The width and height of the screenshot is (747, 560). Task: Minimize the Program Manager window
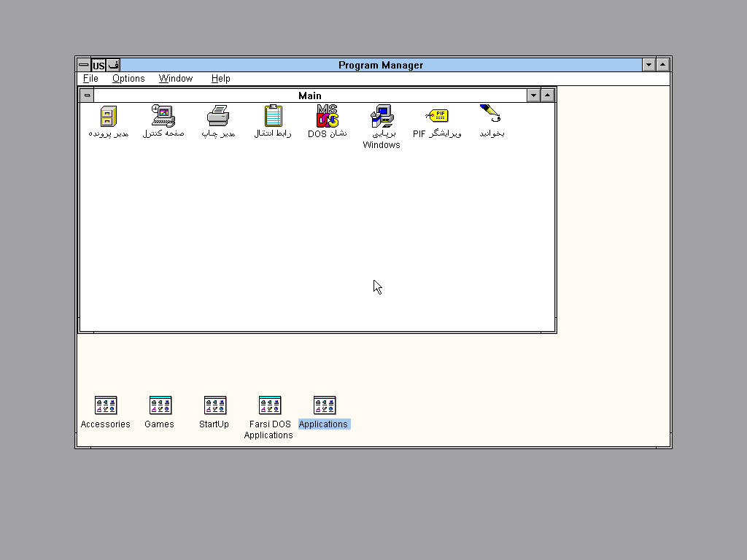coord(649,65)
